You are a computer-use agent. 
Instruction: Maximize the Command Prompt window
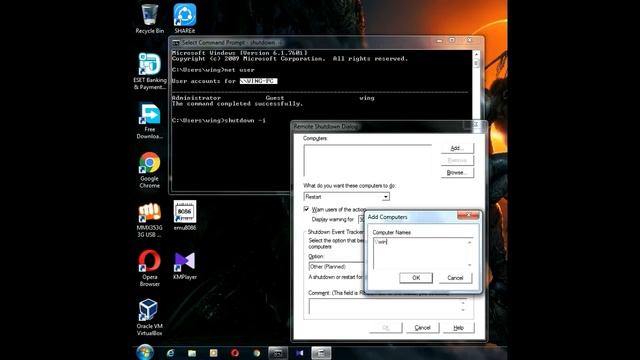tap(452, 41)
